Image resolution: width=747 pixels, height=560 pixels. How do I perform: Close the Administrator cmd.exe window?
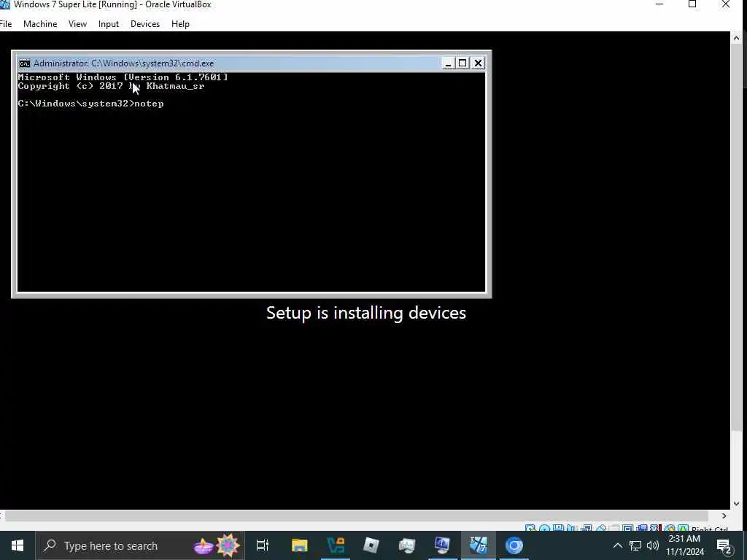[x=478, y=63]
